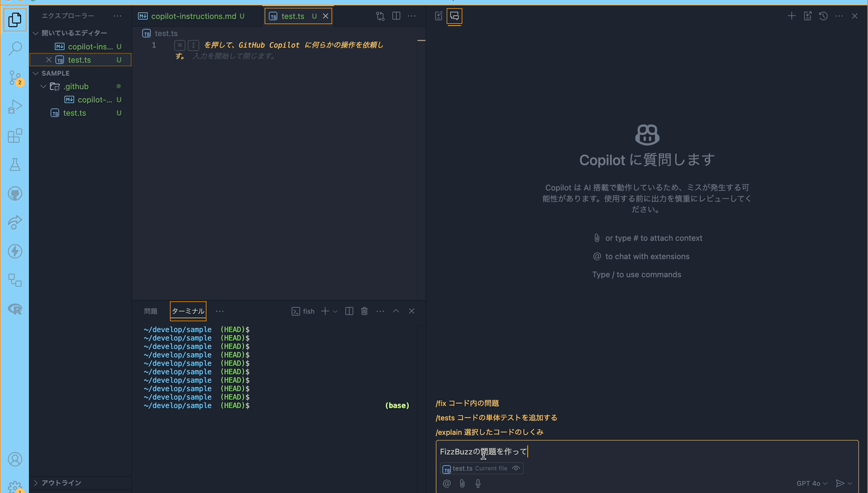Viewport: 868px width, 493px height.
Task: Open the Search view in the Activity Bar
Action: tap(15, 48)
